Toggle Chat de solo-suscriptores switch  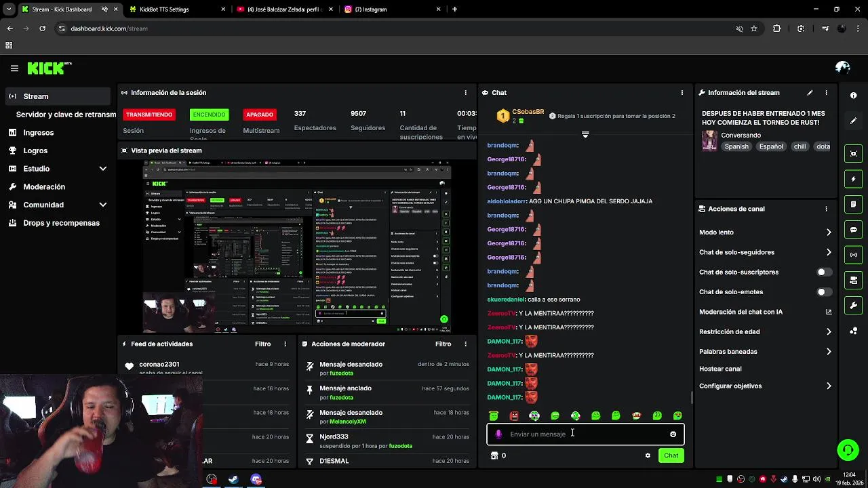coord(824,272)
